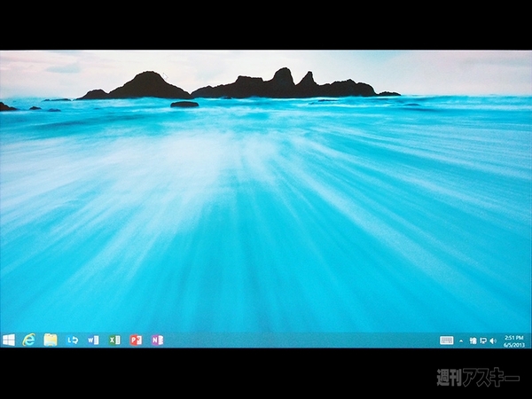Open File Explorer folder icon

tap(51, 340)
